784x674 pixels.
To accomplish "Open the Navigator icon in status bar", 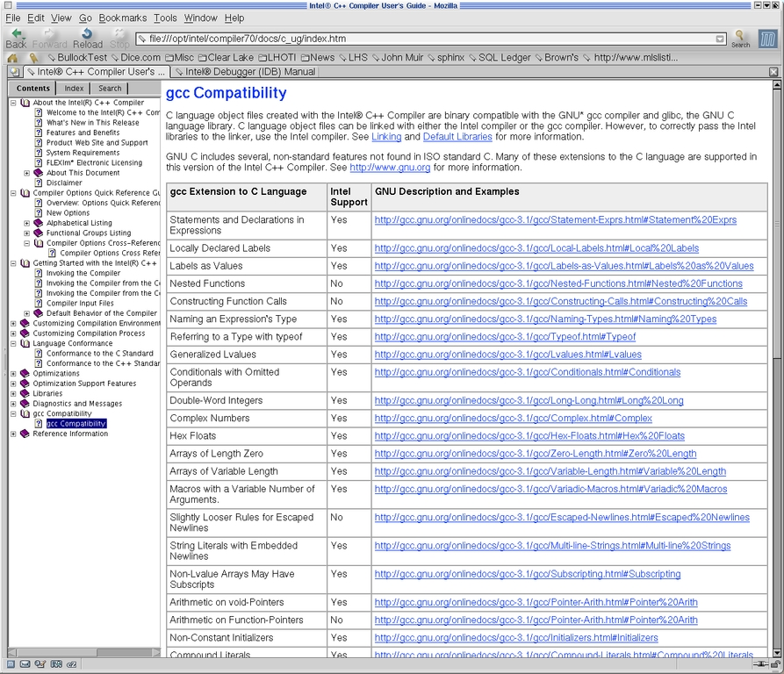I will 11,664.
